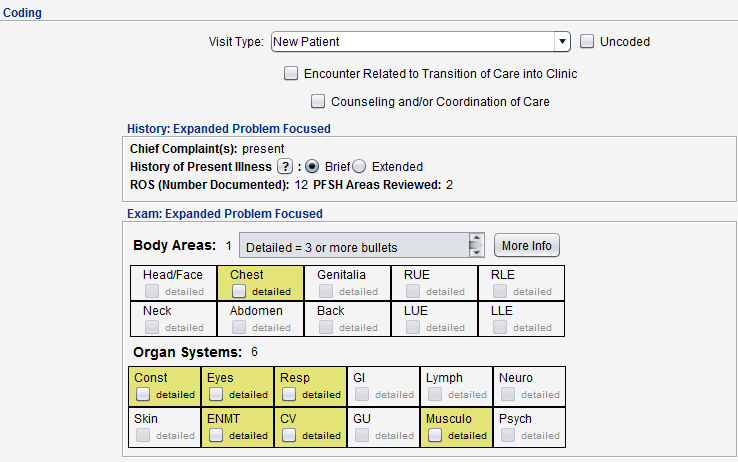The height and width of the screenshot is (462, 738).
Task: Toggle detailed checkbox under Eyes
Action: tap(216, 394)
